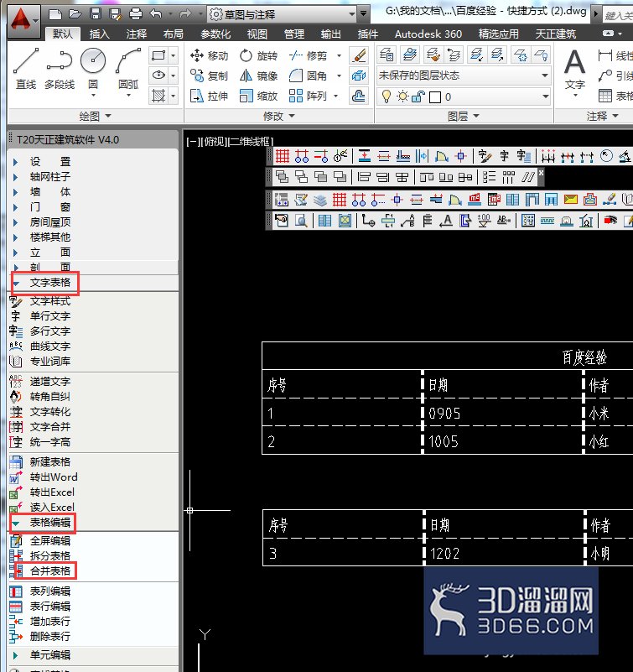Image resolution: width=633 pixels, height=672 pixels.
Task: Switch to the 视图 ribbon tab
Action: [x=257, y=34]
